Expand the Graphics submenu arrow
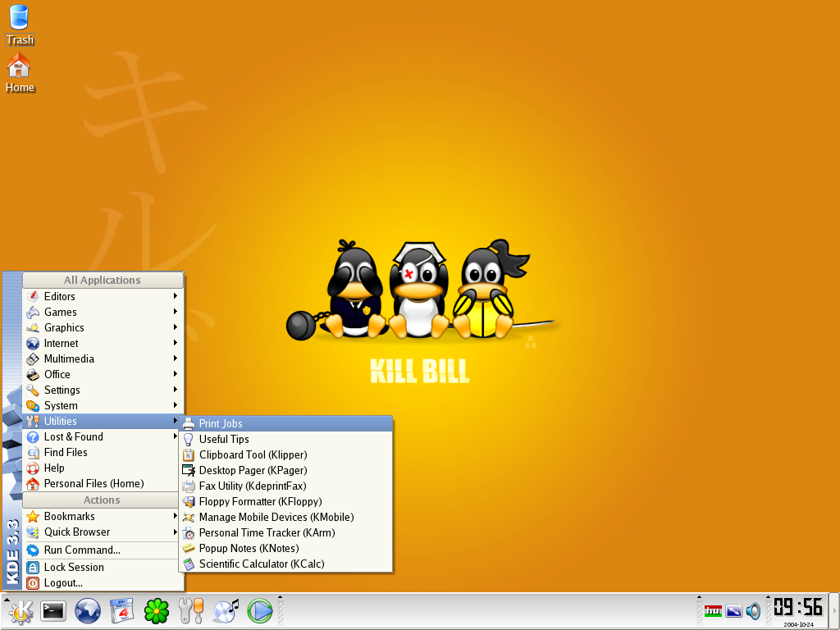This screenshot has height=630, width=840. pyautogui.click(x=176, y=326)
